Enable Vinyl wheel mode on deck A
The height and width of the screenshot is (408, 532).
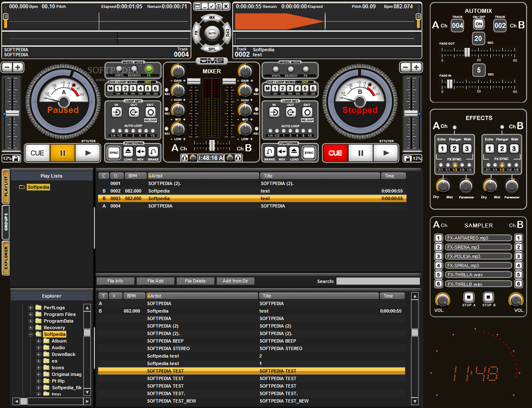(x=120, y=69)
